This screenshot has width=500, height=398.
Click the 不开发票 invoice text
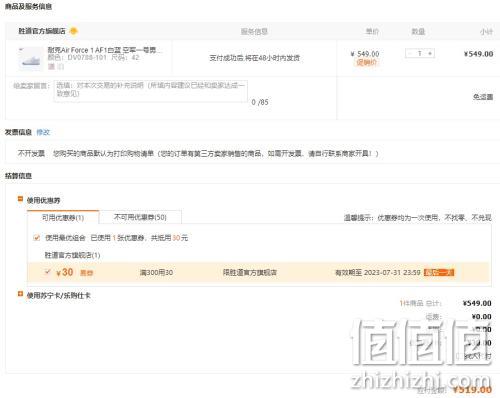tap(31, 154)
